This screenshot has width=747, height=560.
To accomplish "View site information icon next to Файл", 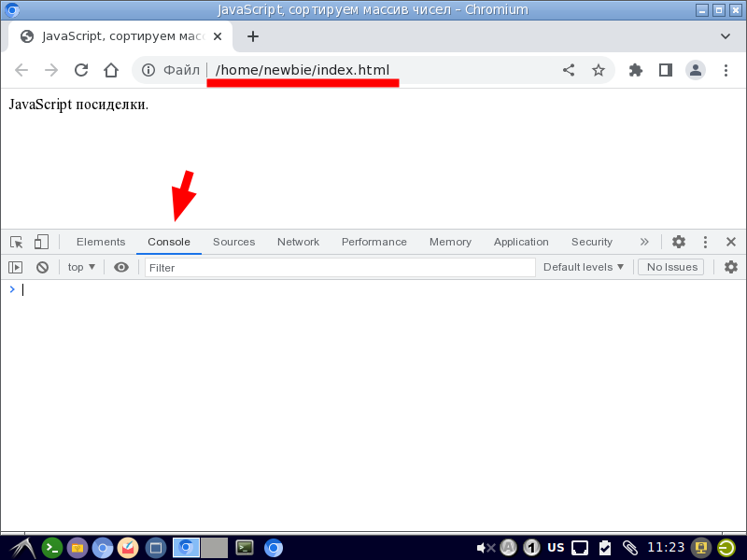I will [x=148, y=71].
